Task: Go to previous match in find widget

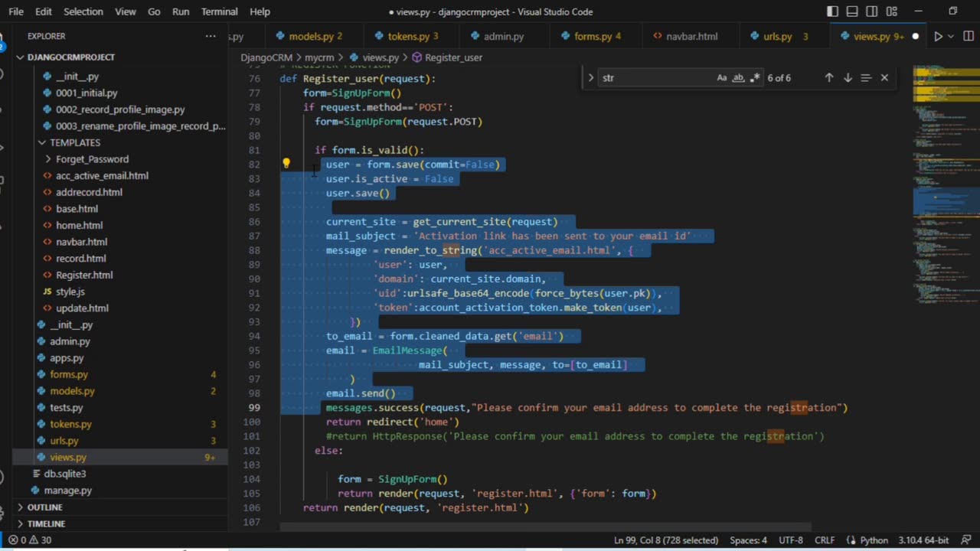Action: tap(829, 77)
